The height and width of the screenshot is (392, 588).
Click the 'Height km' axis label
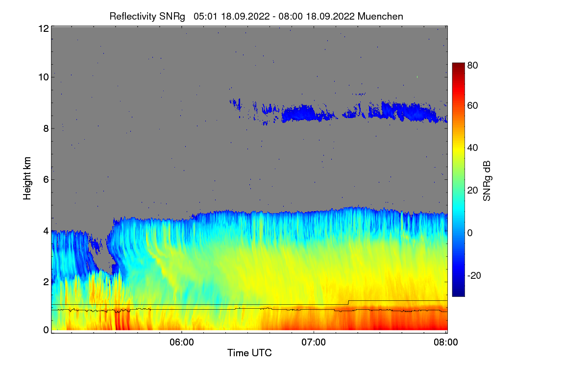point(27,178)
